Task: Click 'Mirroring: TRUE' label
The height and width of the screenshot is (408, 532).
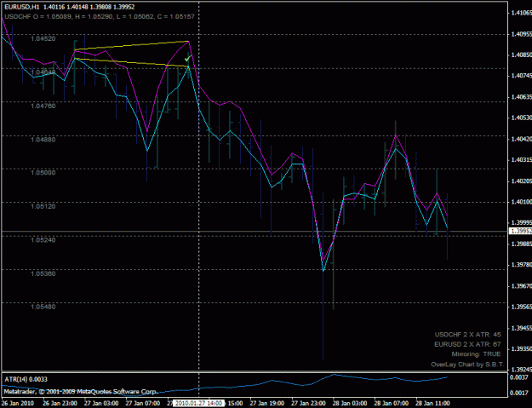Action: point(476,354)
